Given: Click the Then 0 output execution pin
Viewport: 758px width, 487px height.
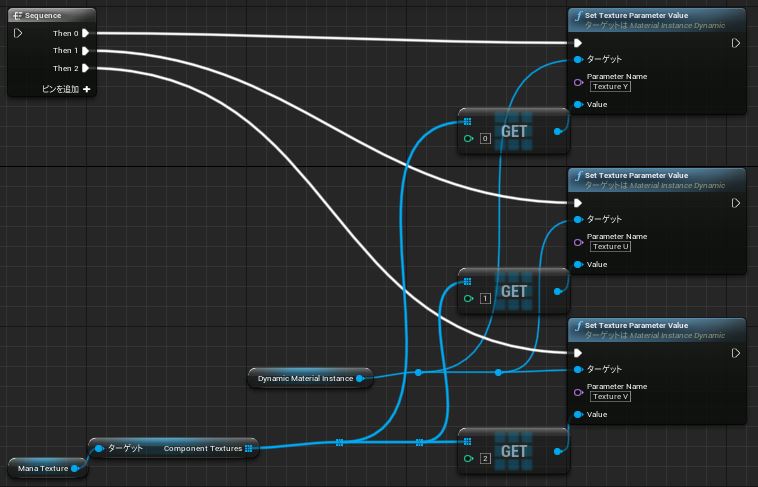Looking at the screenshot, I should (86, 33).
